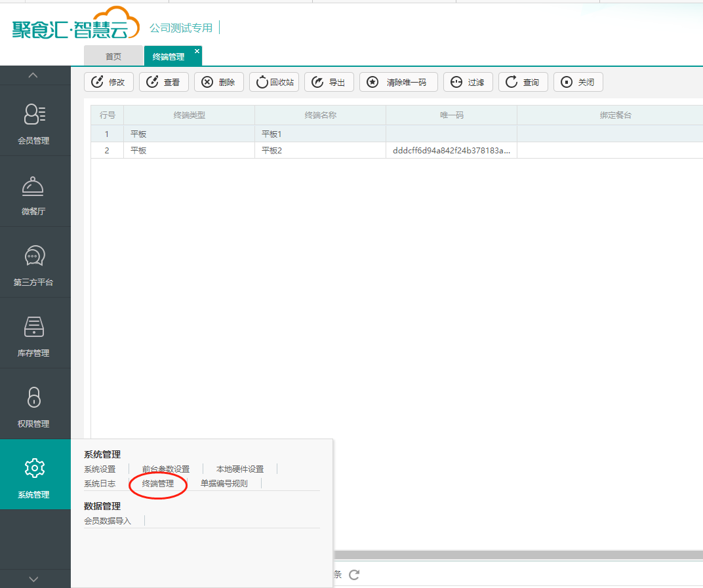Open 会员管理 in the sidebar
This screenshot has height=588, width=703.
click(x=34, y=121)
